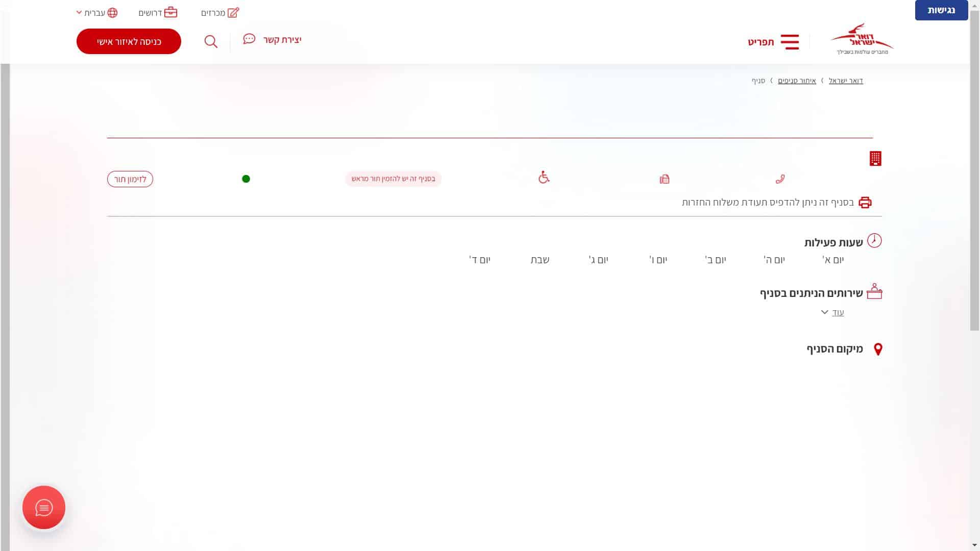Click the מכרזים pencil icon
Image resolution: width=980 pixels, height=551 pixels.
click(x=233, y=12)
